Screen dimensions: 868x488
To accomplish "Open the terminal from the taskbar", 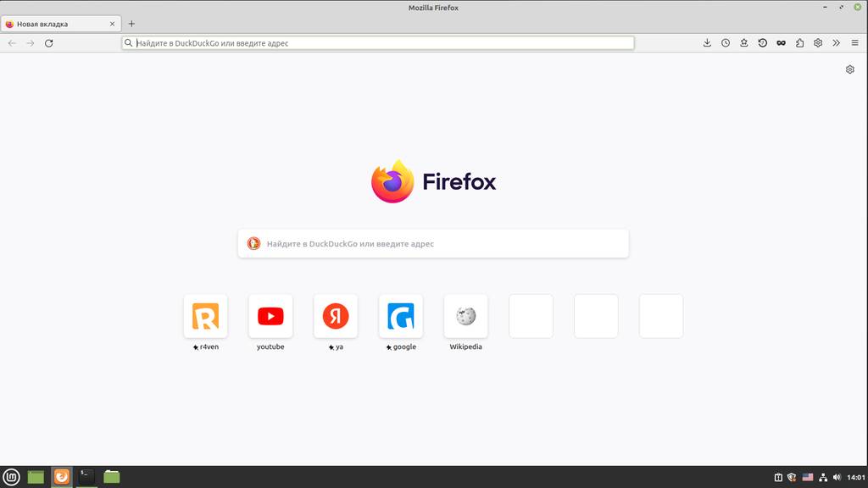I will point(86,477).
